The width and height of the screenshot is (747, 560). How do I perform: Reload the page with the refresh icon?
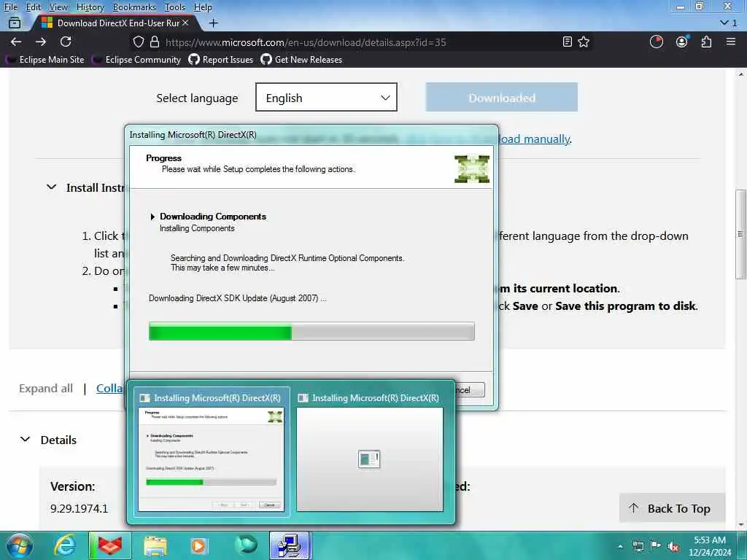pyautogui.click(x=66, y=42)
